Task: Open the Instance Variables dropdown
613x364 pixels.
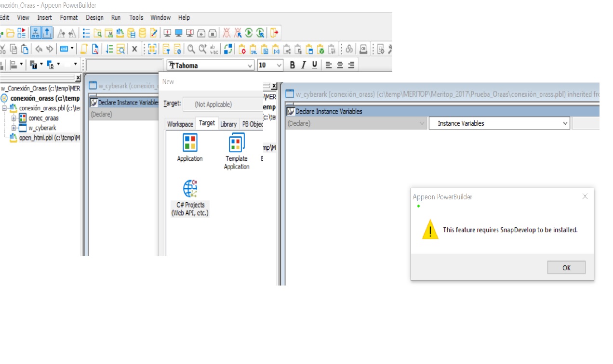Action: [565, 123]
